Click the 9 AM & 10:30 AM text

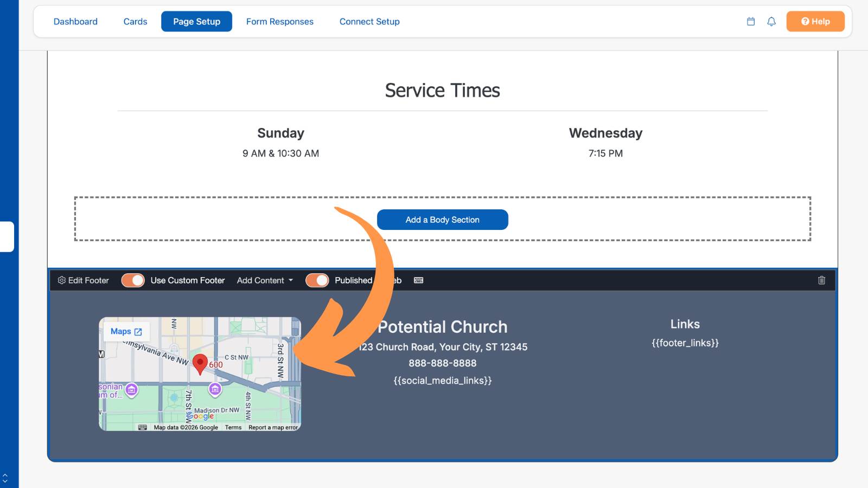point(280,153)
